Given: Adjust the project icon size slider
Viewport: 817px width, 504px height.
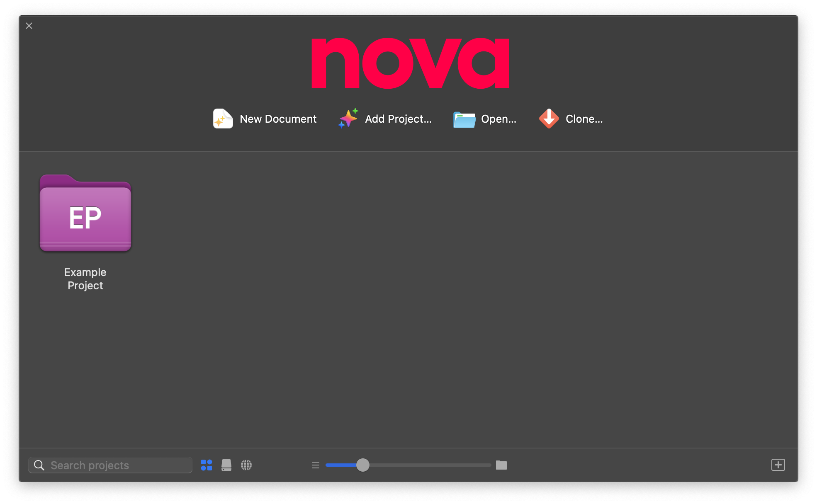Looking at the screenshot, I should pyautogui.click(x=408, y=465).
